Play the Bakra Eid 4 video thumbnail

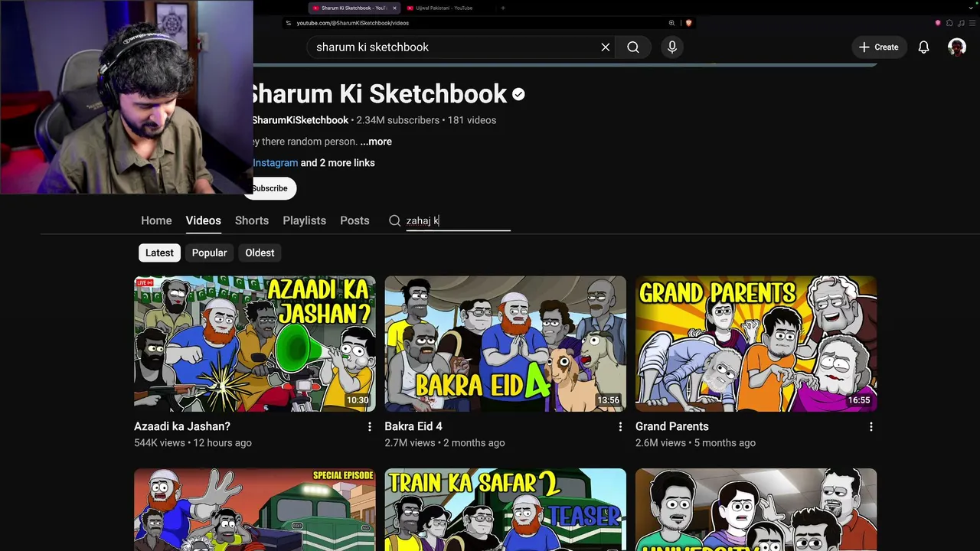tap(505, 344)
